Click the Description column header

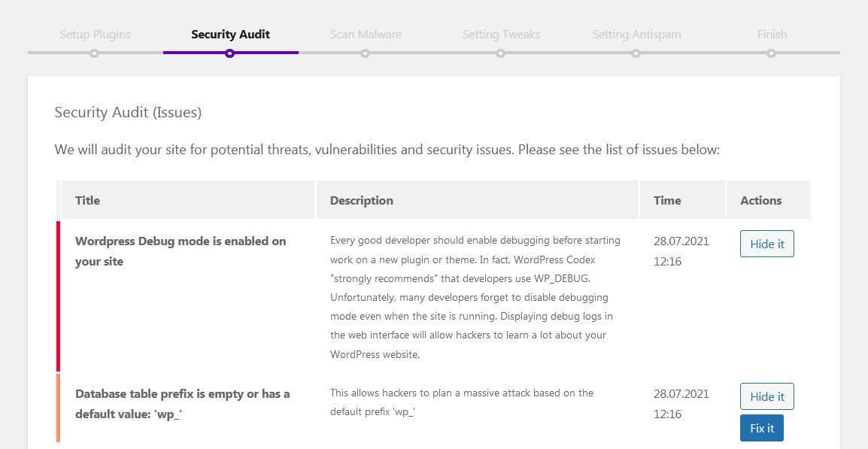[x=361, y=201]
